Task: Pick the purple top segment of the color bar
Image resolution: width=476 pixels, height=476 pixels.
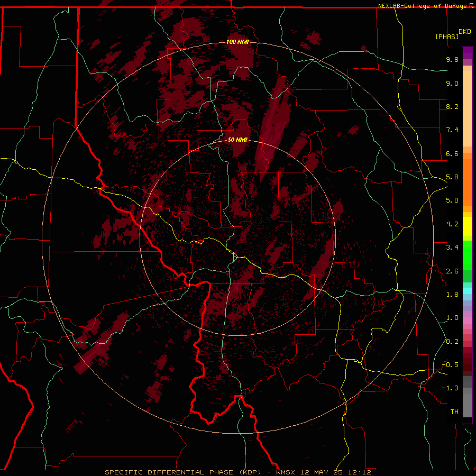Action: (467, 53)
